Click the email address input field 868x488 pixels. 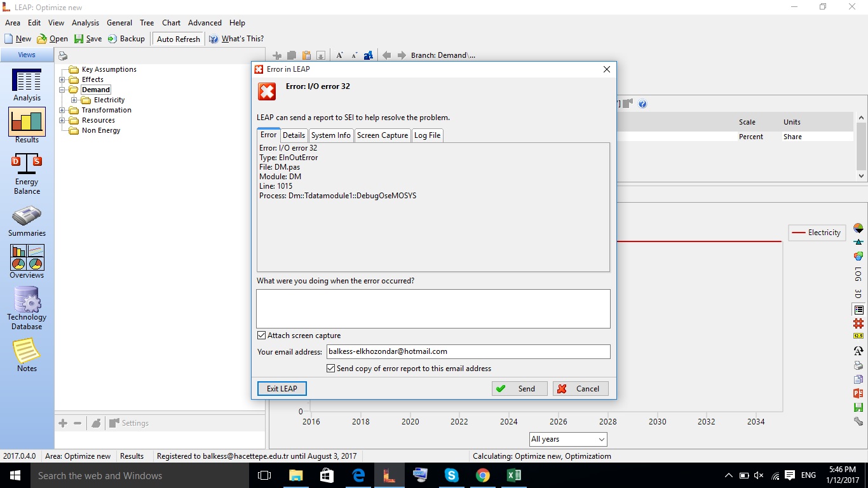click(468, 351)
